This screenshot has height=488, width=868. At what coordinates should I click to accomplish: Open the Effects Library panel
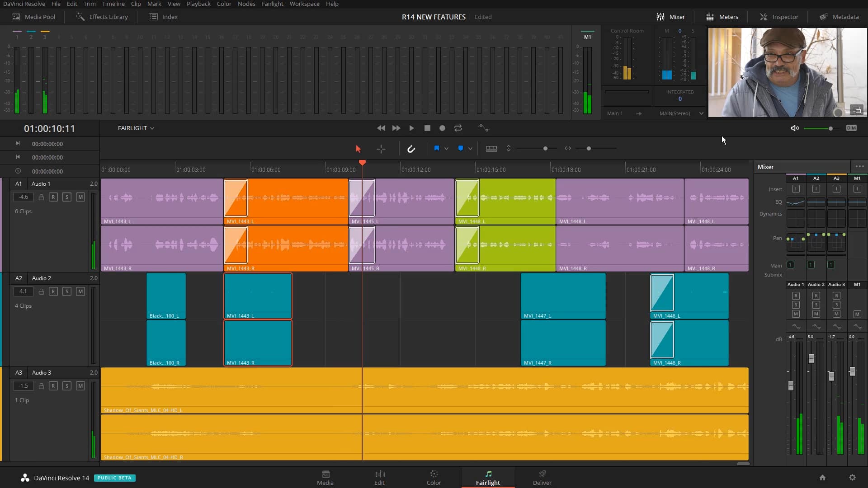(102, 17)
